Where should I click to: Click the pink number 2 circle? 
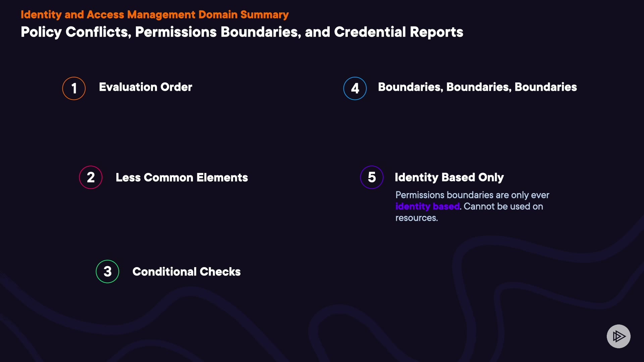click(91, 177)
